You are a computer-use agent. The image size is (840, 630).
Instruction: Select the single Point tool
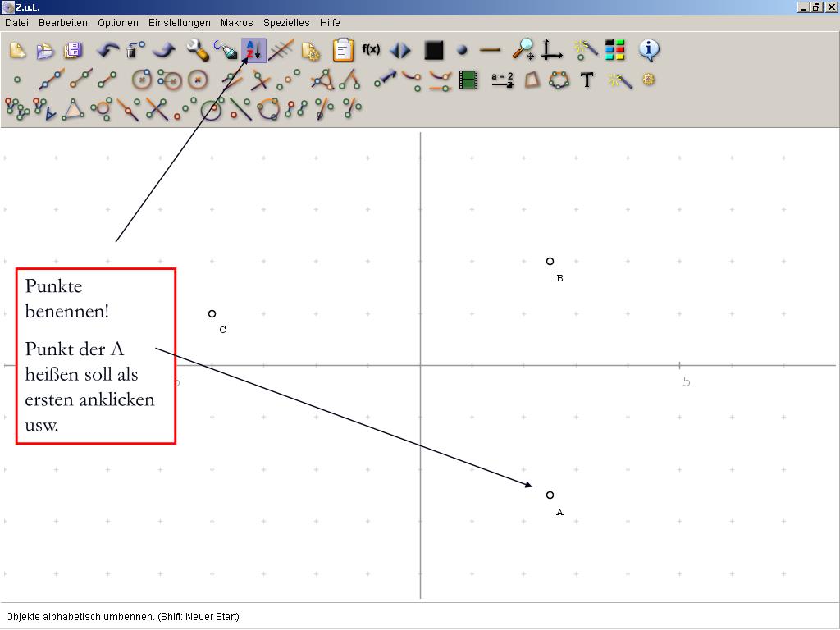(x=17, y=80)
